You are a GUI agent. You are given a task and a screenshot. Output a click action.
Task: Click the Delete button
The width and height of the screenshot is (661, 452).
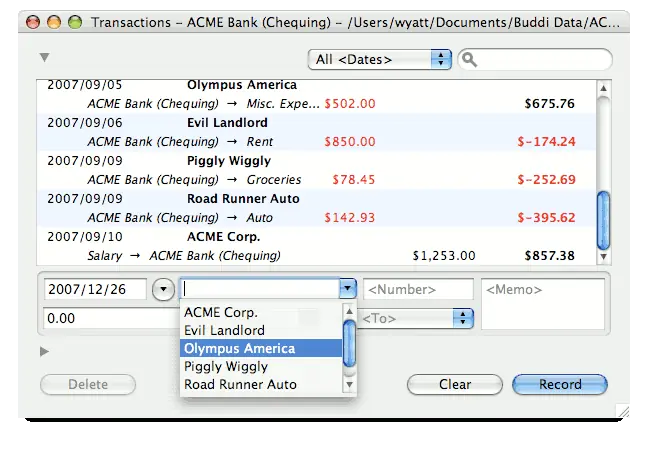[88, 384]
